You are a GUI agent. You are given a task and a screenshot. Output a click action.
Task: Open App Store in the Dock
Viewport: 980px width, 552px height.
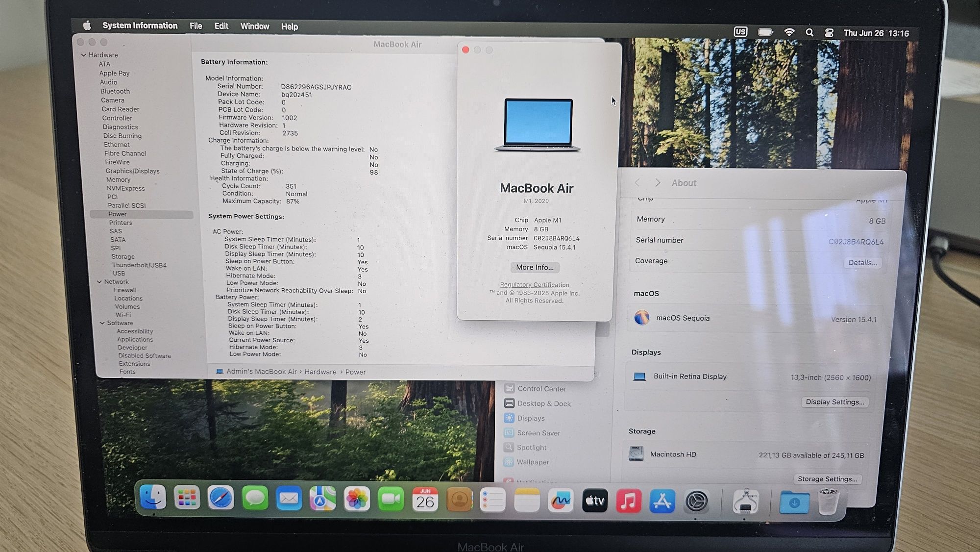662,502
